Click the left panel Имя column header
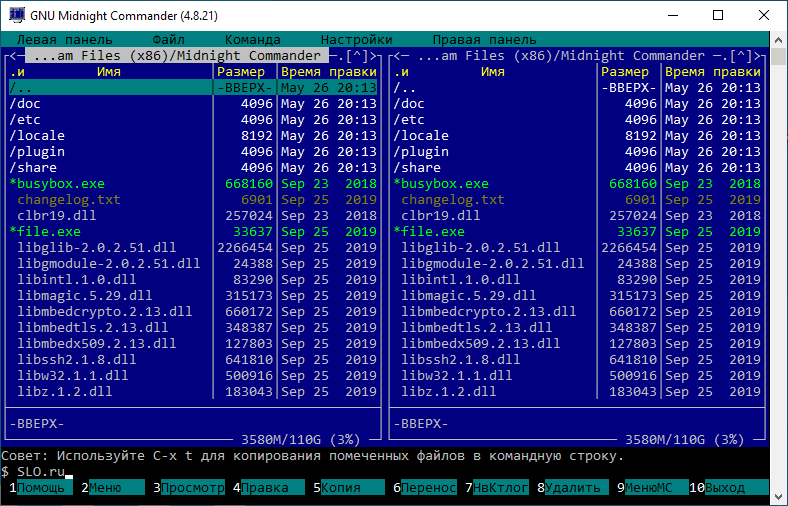The height and width of the screenshot is (506, 788). (109, 72)
